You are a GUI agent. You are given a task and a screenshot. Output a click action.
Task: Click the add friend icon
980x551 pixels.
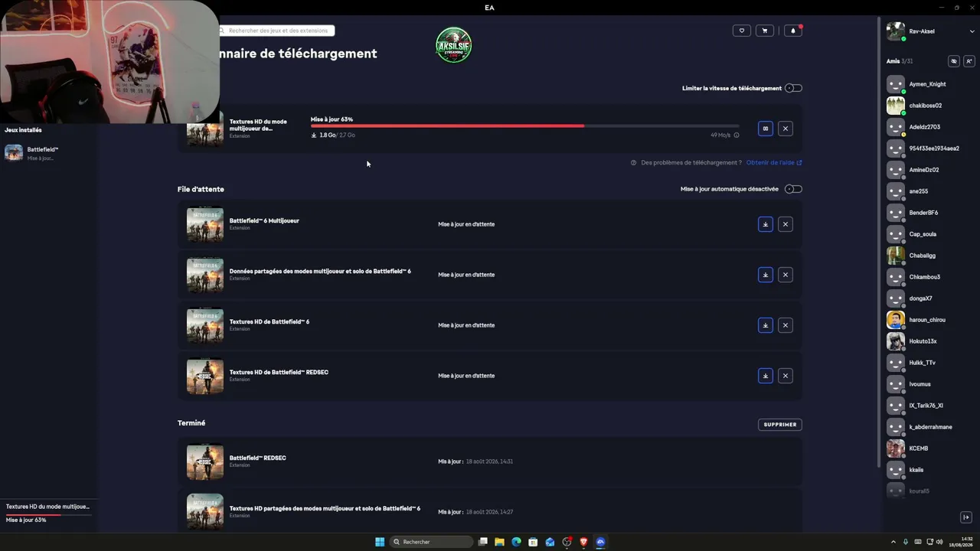pos(969,61)
